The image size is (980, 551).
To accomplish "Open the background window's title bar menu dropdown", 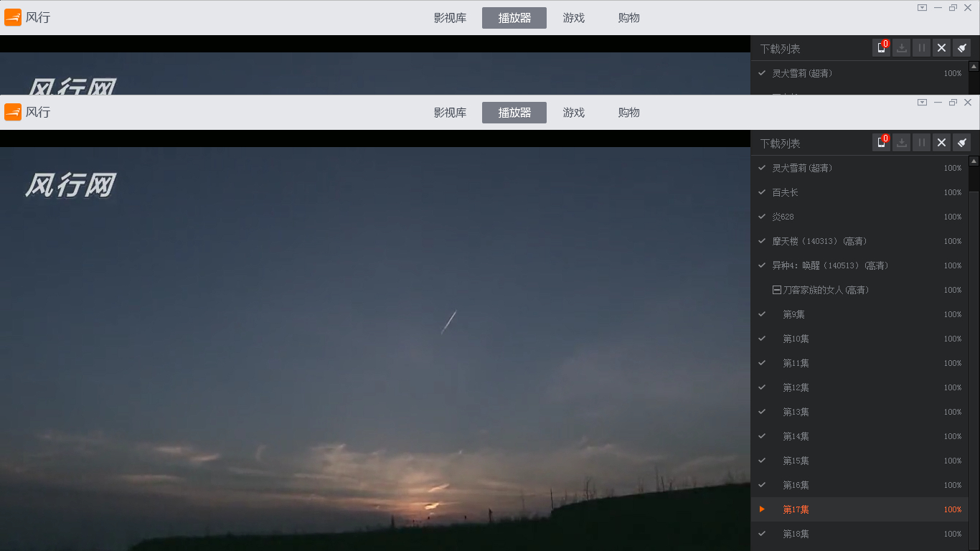I will coord(922,7).
